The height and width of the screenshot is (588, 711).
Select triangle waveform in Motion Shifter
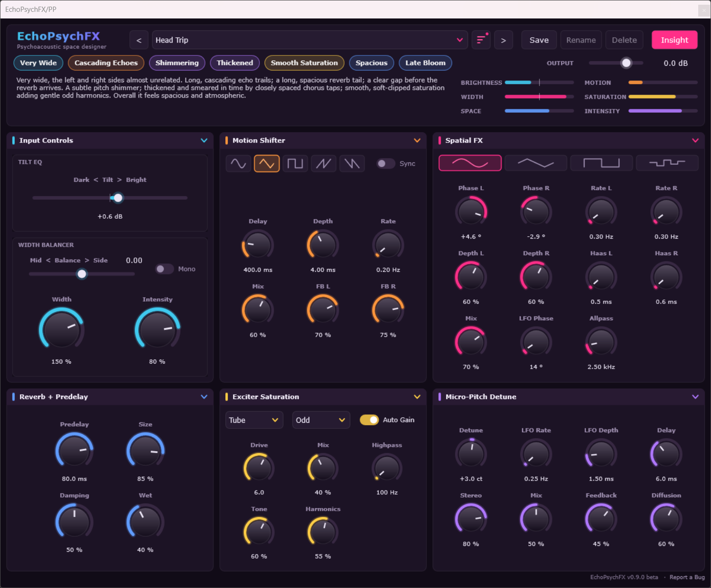pos(267,163)
